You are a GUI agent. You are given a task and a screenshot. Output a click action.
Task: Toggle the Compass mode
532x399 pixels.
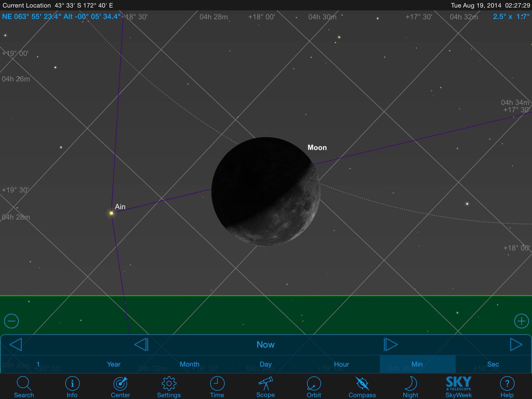[x=362, y=387]
